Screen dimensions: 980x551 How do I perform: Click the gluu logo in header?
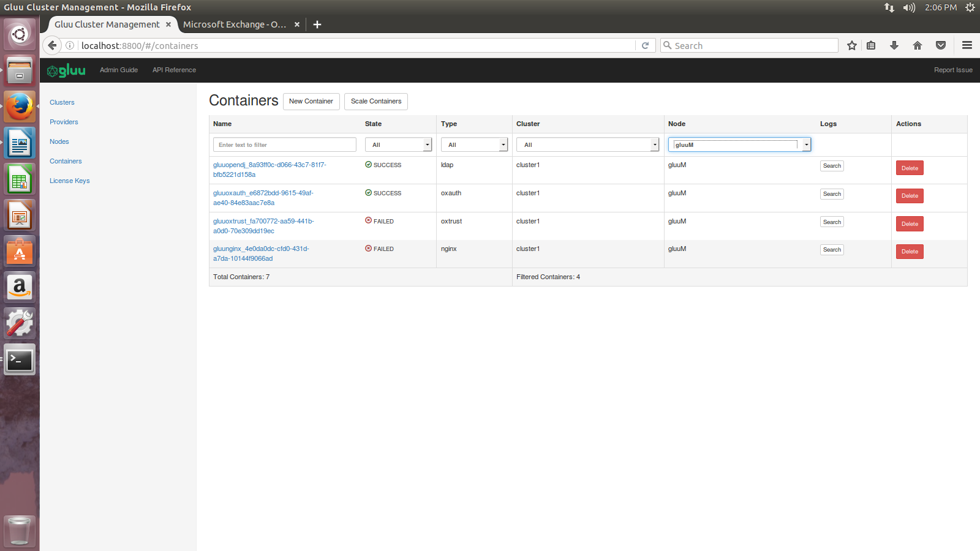click(66, 70)
